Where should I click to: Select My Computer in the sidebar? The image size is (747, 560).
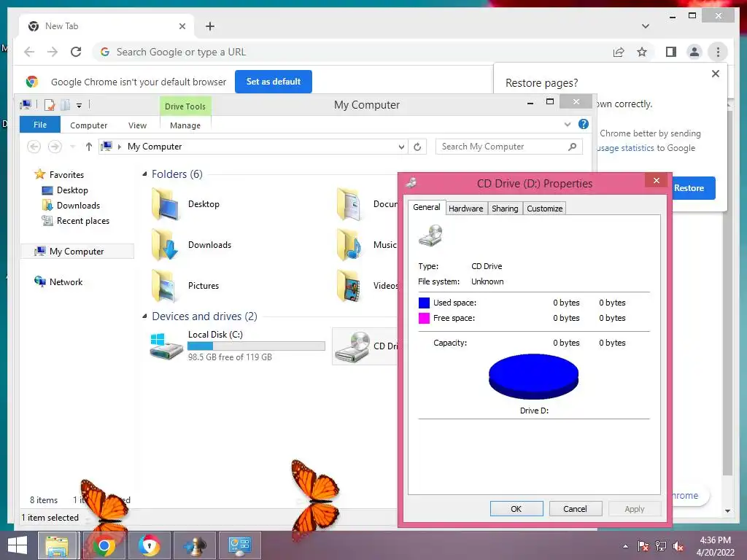[x=77, y=252]
